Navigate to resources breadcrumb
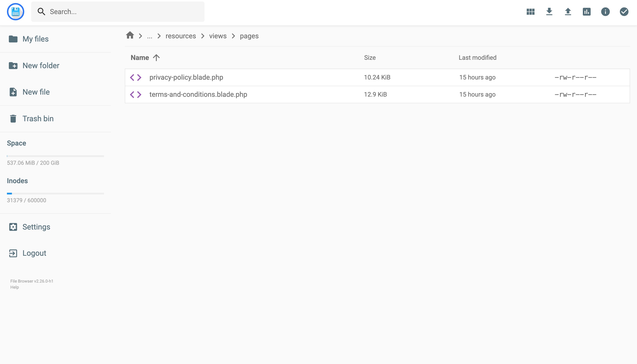637x364 pixels. 180,36
